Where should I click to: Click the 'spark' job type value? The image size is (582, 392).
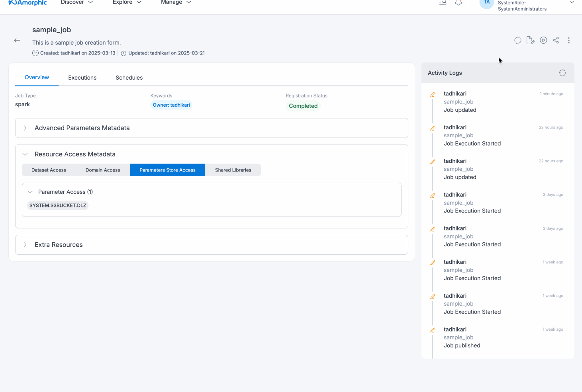pyautogui.click(x=22, y=104)
